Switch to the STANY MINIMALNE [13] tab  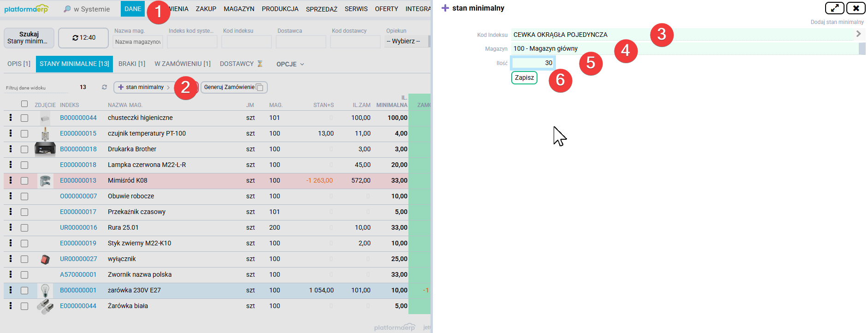[74, 64]
